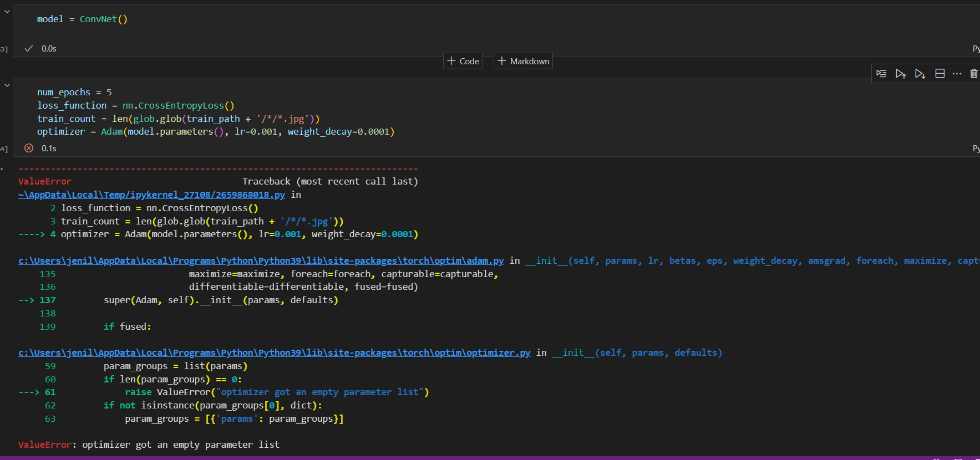This screenshot has width=980, height=460.
Task: Click the red error status icon
Action: point(29,148)
